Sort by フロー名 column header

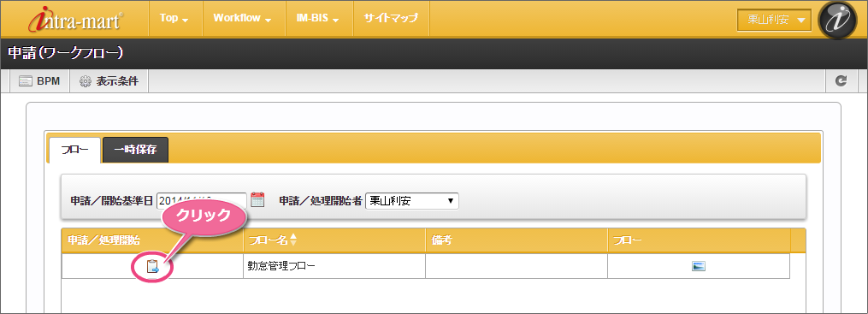(334, 240)
